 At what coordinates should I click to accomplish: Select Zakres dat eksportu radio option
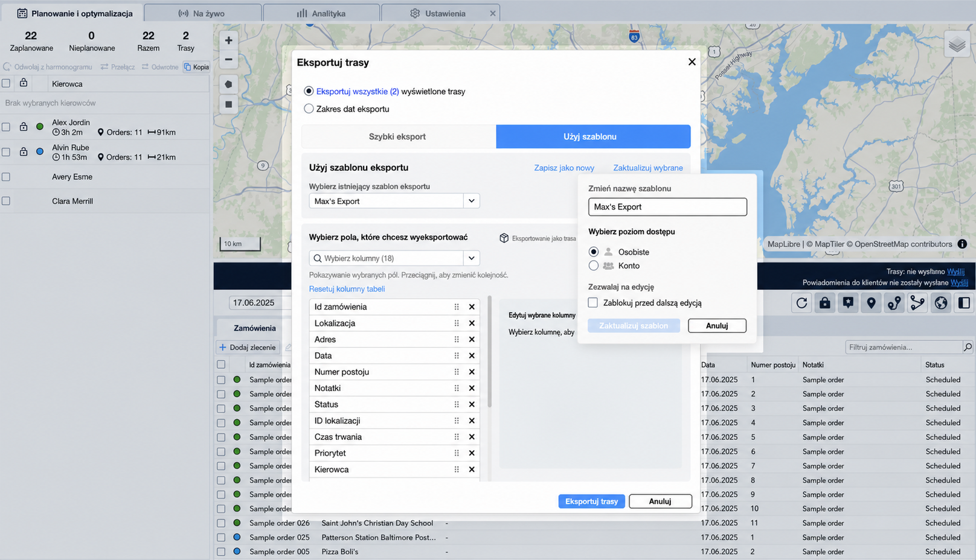[x=309, y=109]
